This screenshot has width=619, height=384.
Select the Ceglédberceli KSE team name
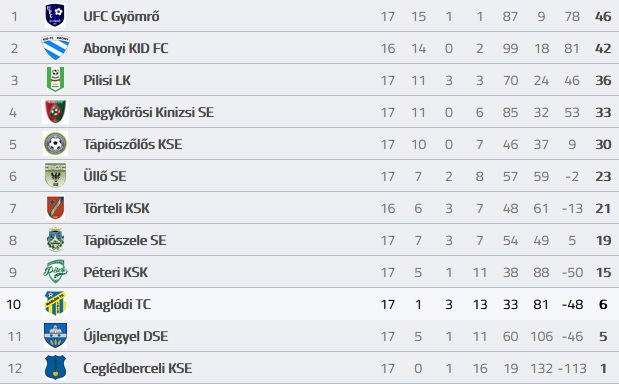(x=137, y=368)
